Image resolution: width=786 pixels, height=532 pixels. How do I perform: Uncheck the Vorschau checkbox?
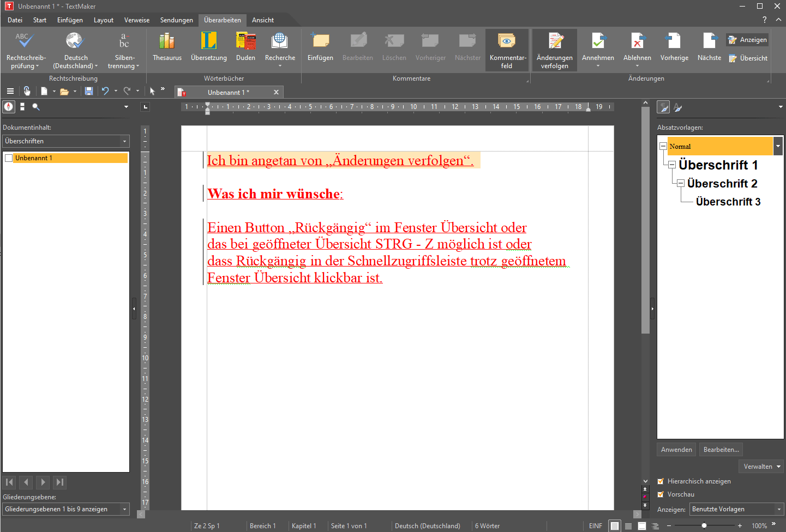pos(661,494)
